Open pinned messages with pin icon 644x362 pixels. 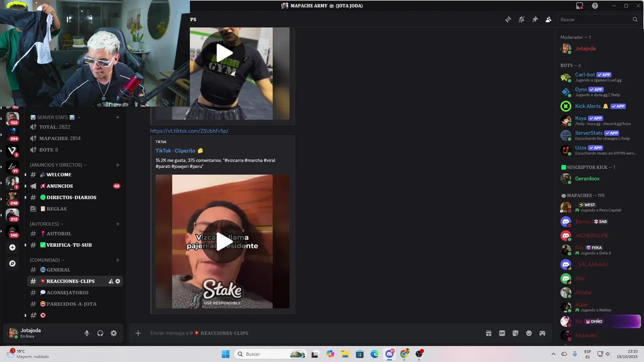pos(535,20)
